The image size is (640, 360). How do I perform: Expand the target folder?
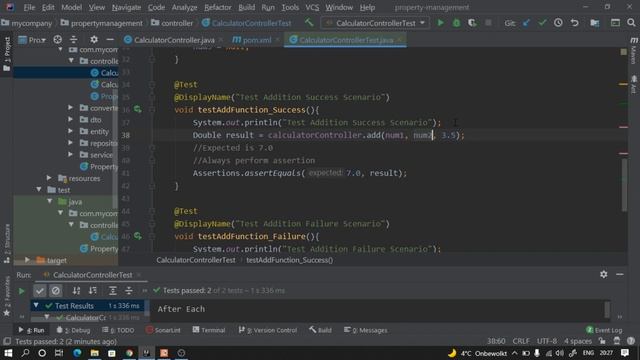(x=27, y=260)
